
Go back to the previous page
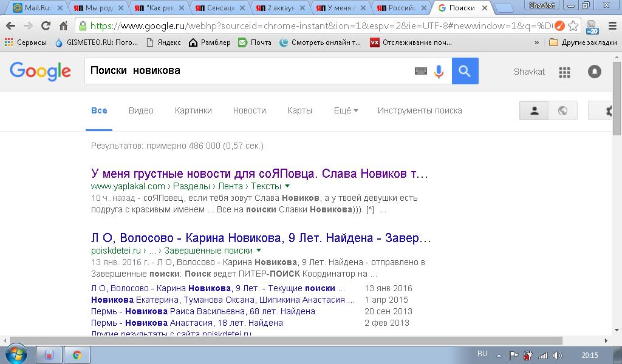pos(11,26)
